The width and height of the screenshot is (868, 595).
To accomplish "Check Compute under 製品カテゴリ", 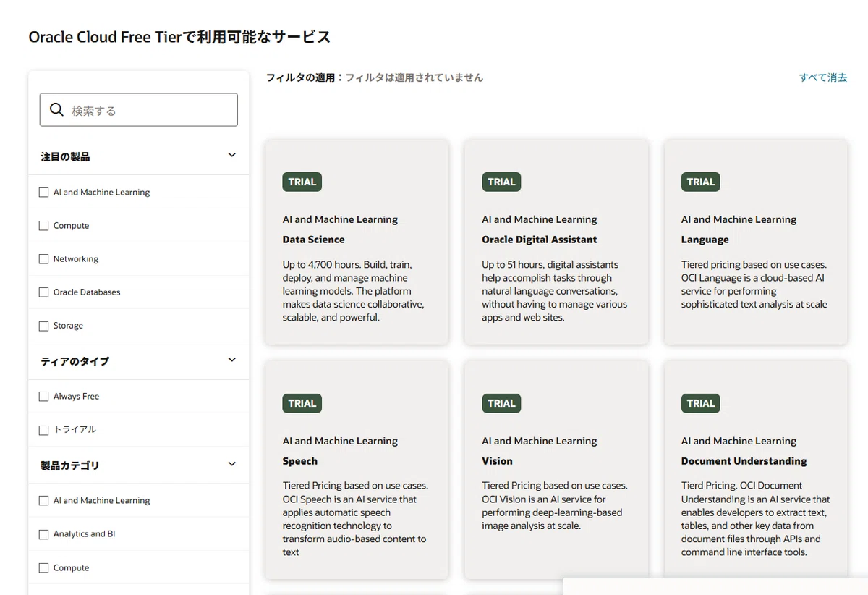I will (x=43, y=568).
